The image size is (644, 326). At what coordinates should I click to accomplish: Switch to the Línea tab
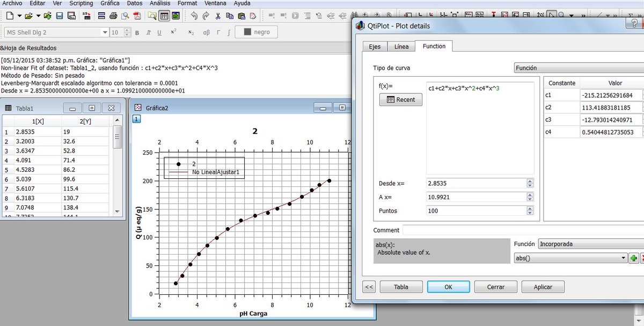pyautogui.click(x=401, y=47)
